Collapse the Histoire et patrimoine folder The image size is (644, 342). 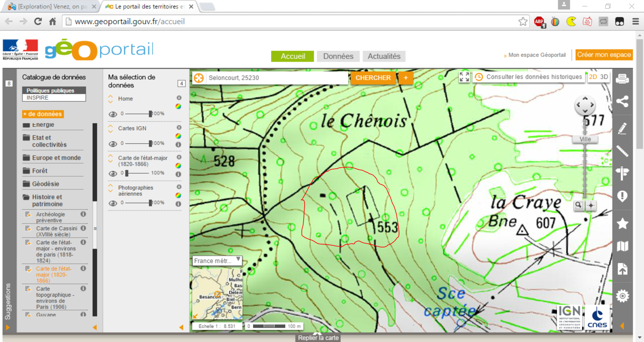52,201
